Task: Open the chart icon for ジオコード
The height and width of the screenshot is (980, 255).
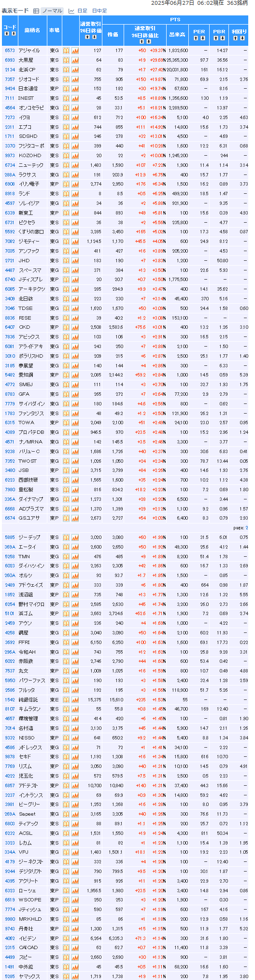Action: tap(75, 79)
